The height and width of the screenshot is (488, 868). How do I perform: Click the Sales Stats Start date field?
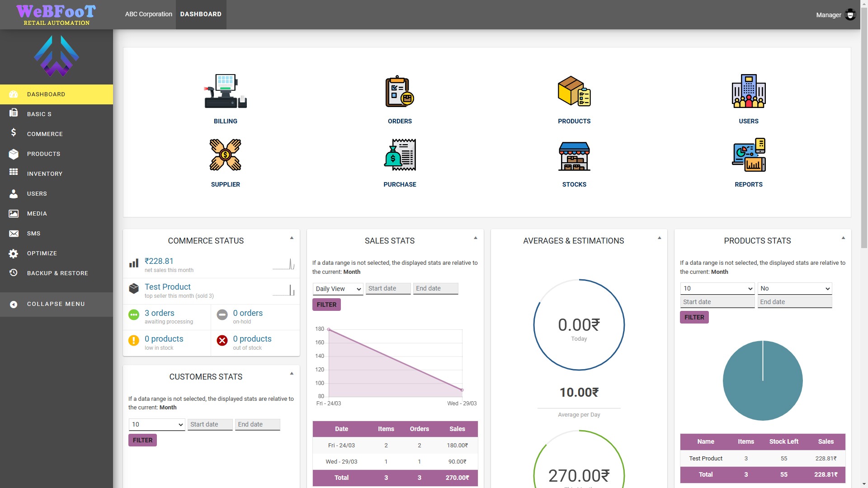click(388, 288)
